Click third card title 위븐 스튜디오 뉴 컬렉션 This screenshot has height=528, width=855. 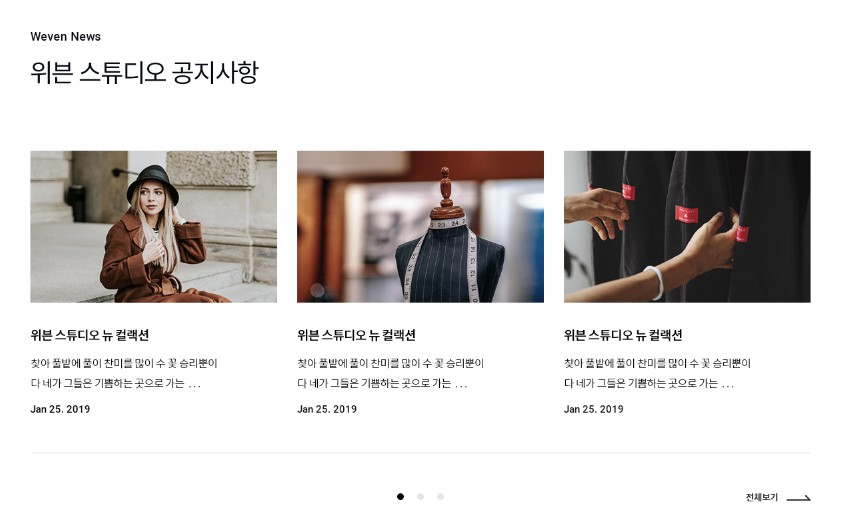pyautogui.click(x=623, y=335)
